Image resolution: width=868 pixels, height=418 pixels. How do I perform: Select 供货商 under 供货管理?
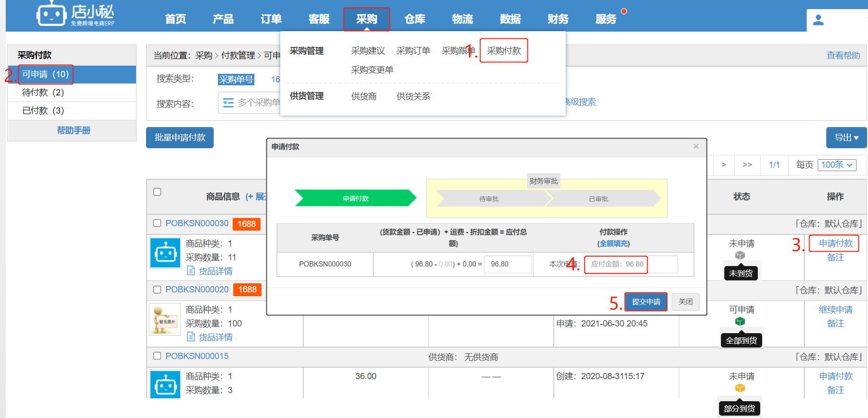[364, 96]
